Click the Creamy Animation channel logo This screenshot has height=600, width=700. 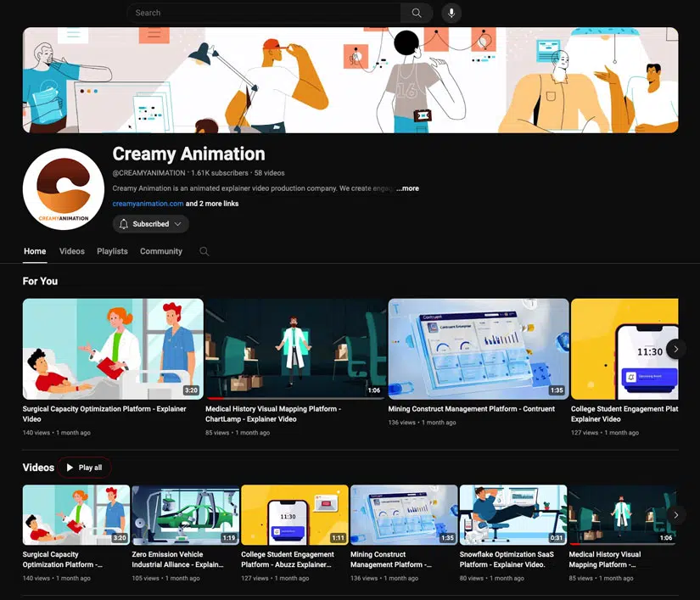click(64, 189)
